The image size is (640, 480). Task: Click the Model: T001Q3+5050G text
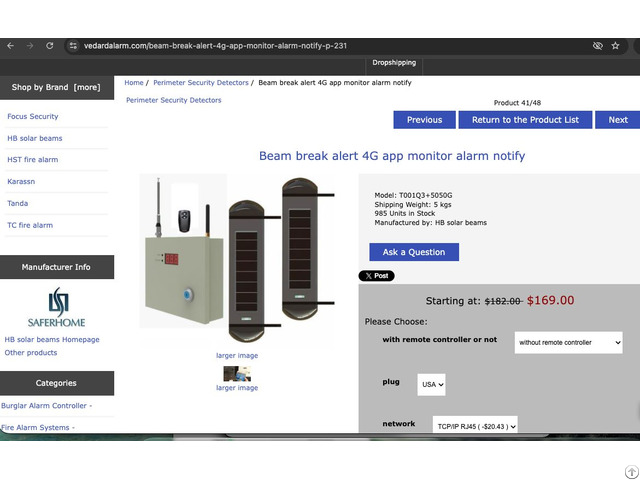pyautogui.click(x=413, y=196)
